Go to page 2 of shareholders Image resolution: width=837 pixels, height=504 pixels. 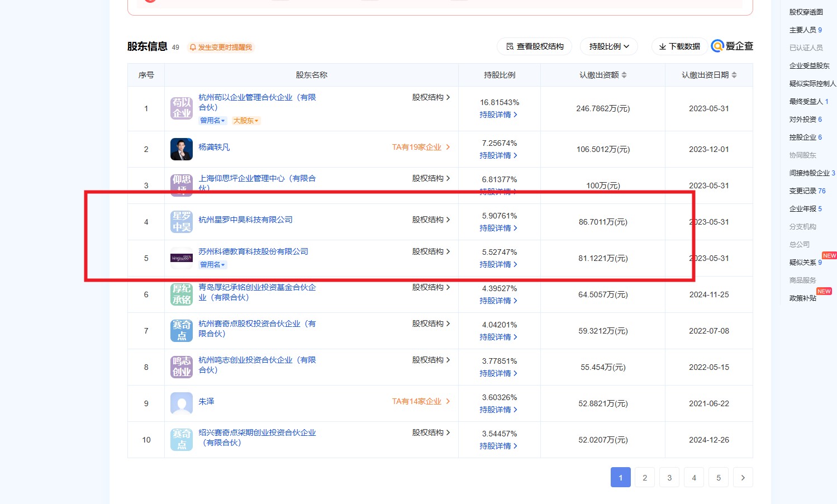tap(645, 477)
